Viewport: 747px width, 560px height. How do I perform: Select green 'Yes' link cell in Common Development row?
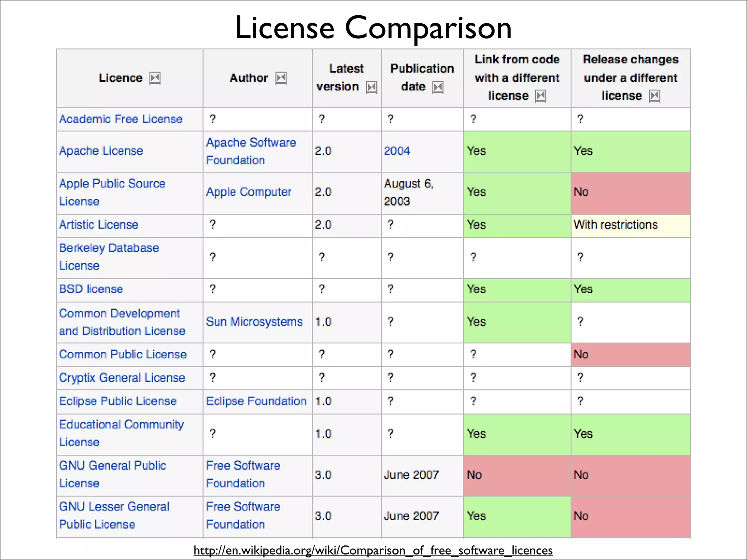point(517,322)
